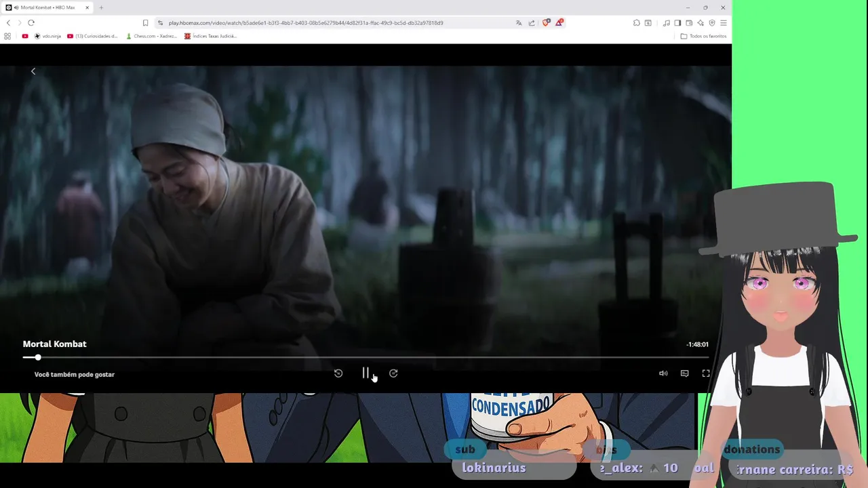Mute the player volume

click(663, 373)
